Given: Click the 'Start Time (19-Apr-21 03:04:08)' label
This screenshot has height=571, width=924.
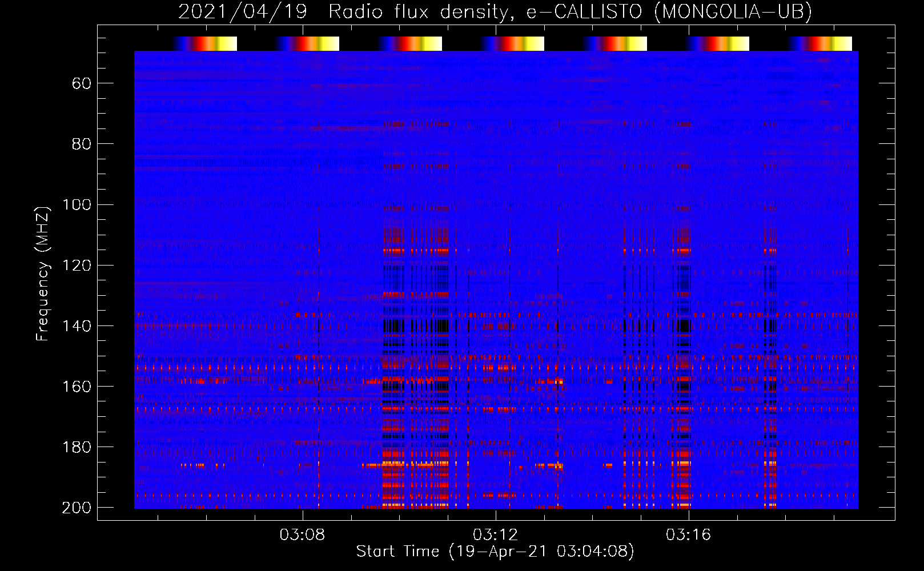Looking at the screenshot, I should [495, 552].
